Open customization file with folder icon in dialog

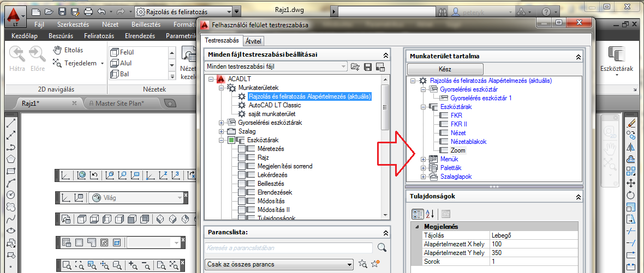355,66
